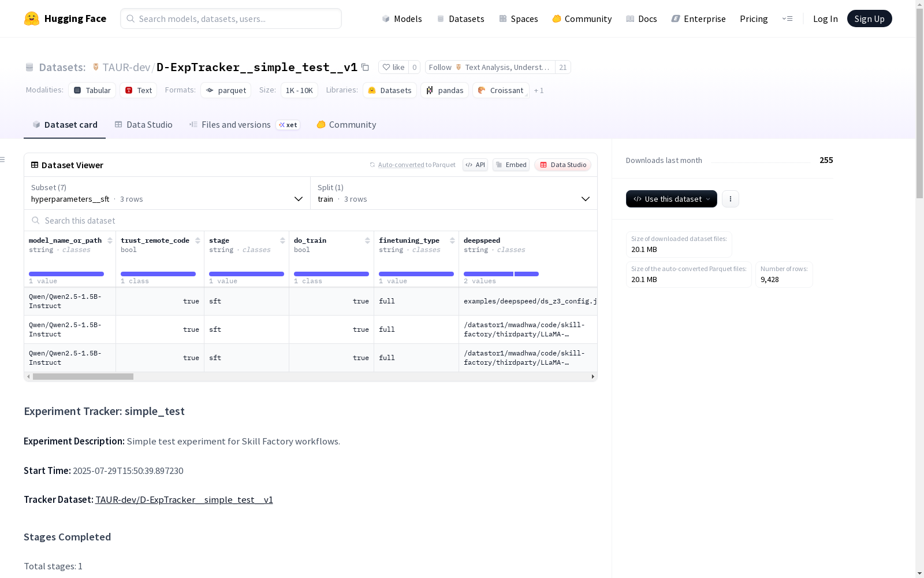Copy dataset name with the copy icon

365,67
